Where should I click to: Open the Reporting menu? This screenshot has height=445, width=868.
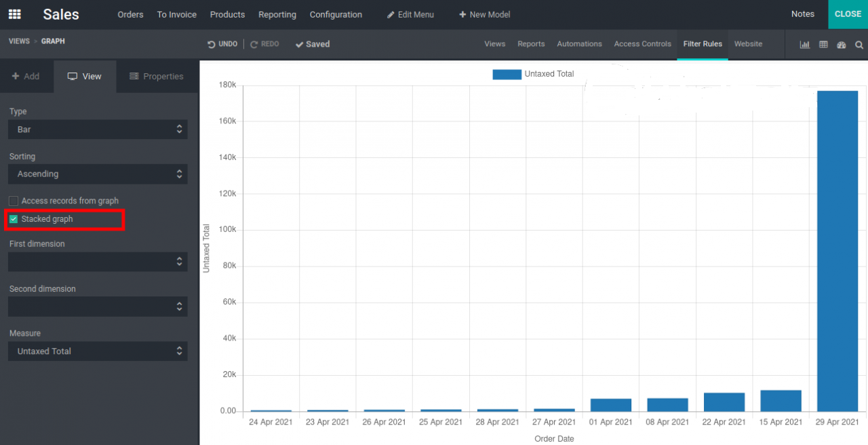(x=277, y=14)
